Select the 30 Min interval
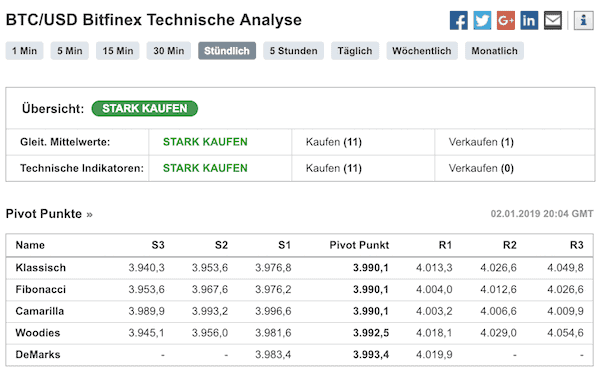The image size is (600, 370). 169,51
